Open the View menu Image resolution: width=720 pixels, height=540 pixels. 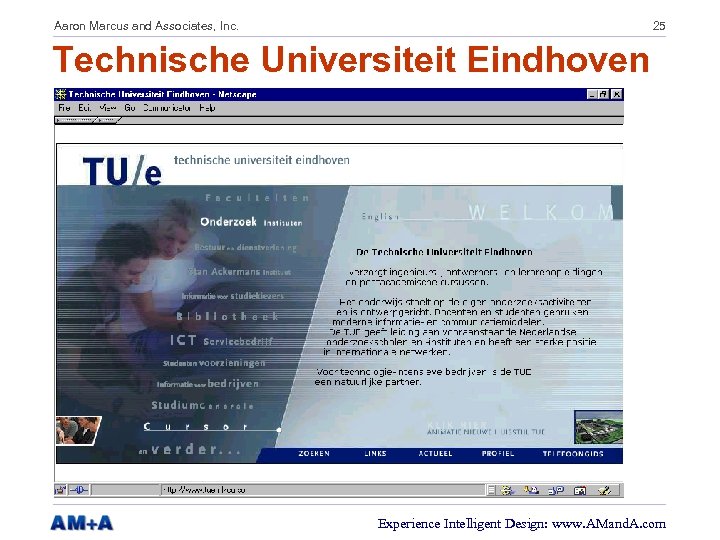(x=107, y=108)
